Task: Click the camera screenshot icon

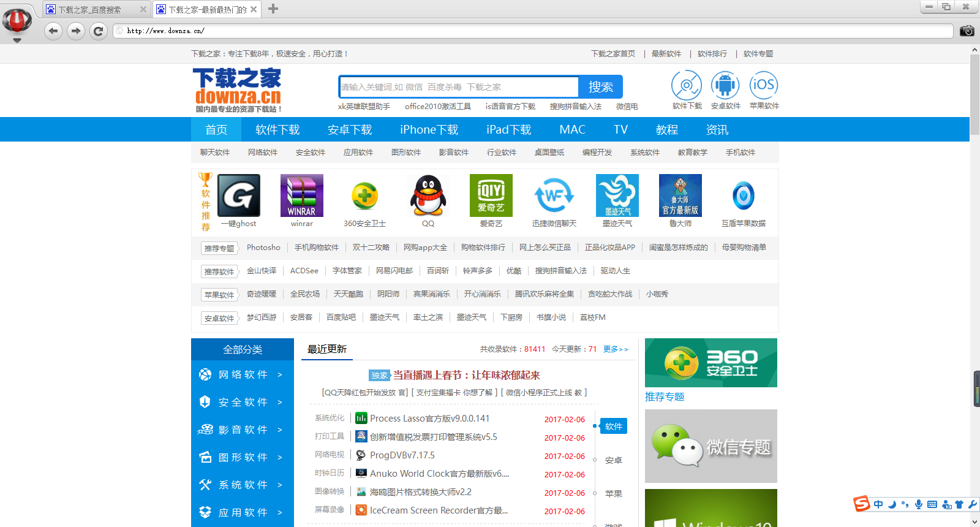Action: 967,31
